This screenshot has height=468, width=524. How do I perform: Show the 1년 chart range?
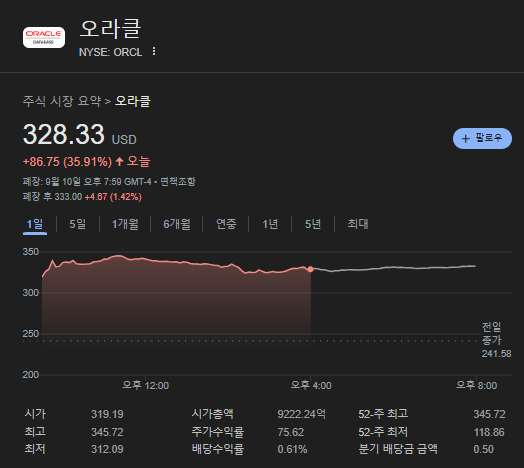pyautogui.click(x=270, y=224)
